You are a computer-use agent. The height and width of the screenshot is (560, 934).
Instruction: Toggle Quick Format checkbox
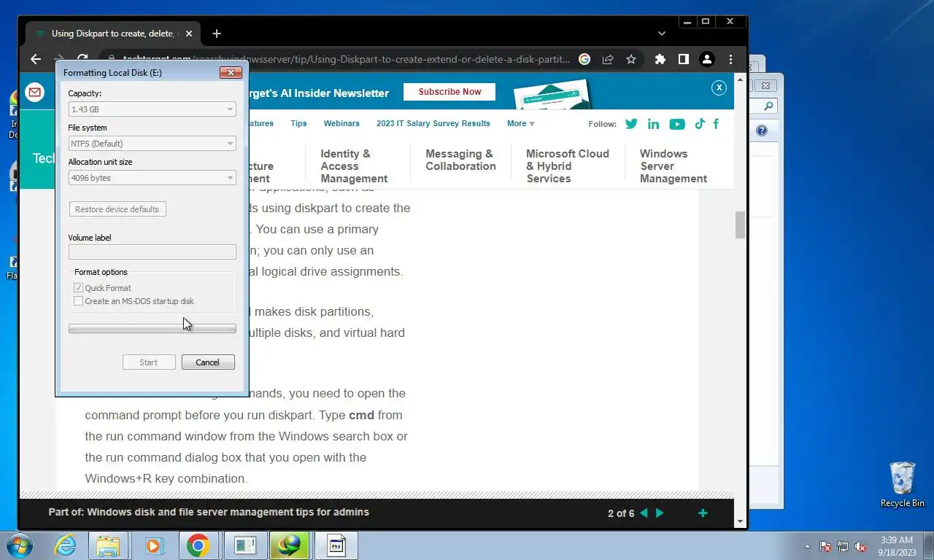(79, 288)
